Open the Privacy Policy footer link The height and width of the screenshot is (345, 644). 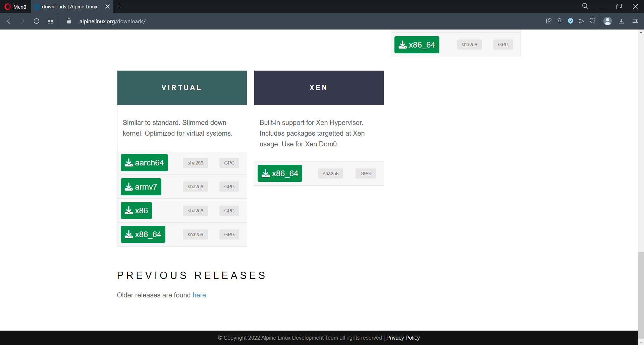403,338
